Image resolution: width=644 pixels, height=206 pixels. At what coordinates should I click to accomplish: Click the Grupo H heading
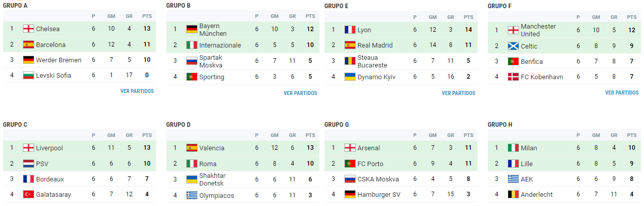500,124
